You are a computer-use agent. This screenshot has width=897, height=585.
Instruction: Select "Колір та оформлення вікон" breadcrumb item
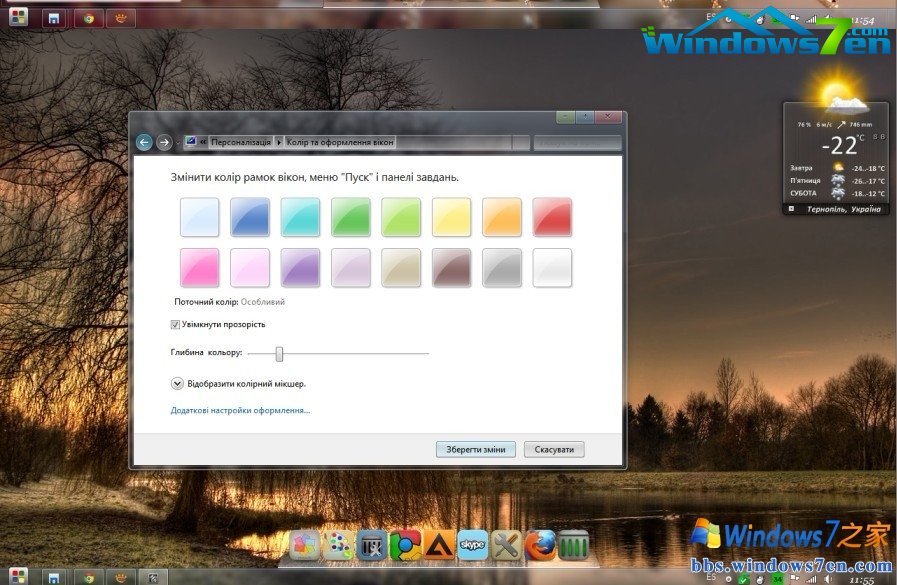tap(340, 143)
